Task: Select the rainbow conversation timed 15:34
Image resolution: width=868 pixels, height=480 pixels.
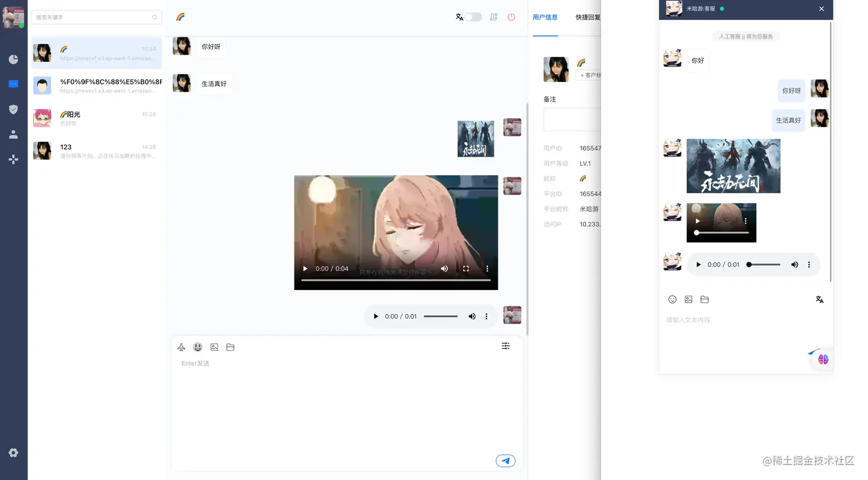Action: point(96,53)
